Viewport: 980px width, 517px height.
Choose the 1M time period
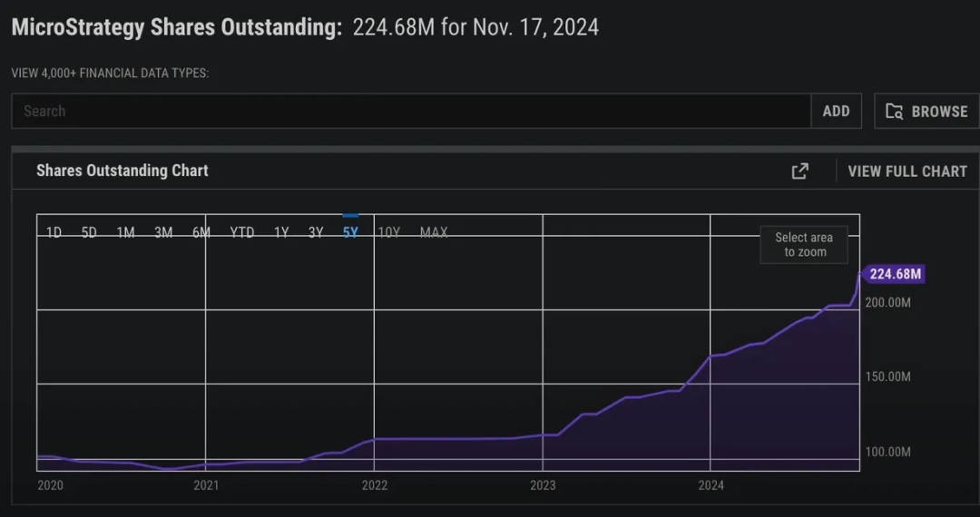tap(125, 233)
